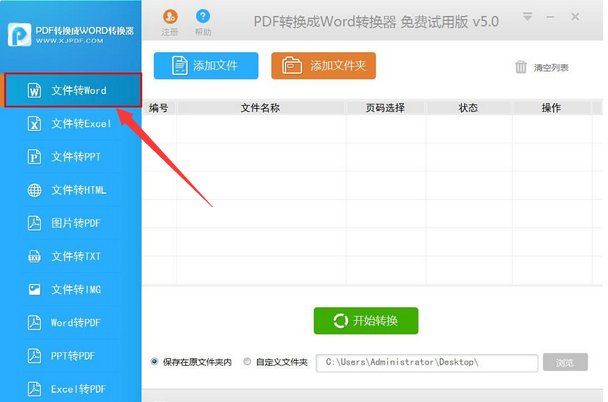Image resolution: width=608 pixels, height=402 pixels.
Task: Click the TXT icon in sidebar
Action: coord(35,257)
